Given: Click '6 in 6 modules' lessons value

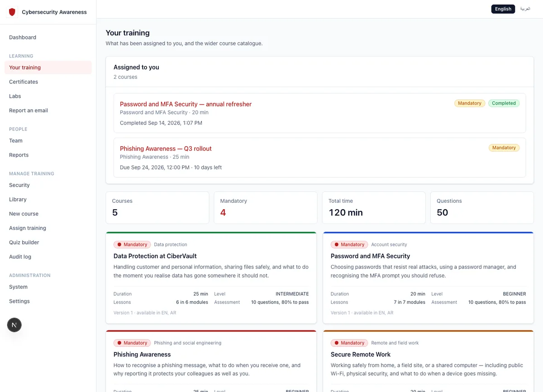Looking at the screenshot, I should (x=192, y=302).
